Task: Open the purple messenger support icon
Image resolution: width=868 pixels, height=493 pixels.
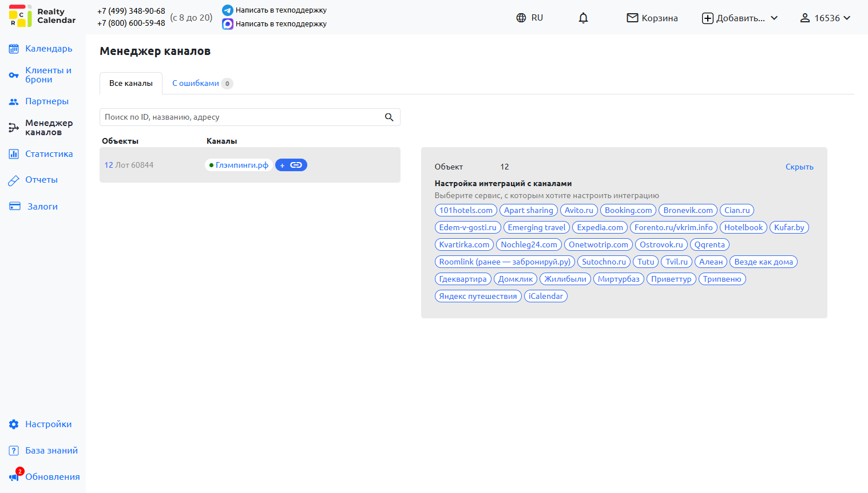Action: pyautogui.click(x=228, y=24)
